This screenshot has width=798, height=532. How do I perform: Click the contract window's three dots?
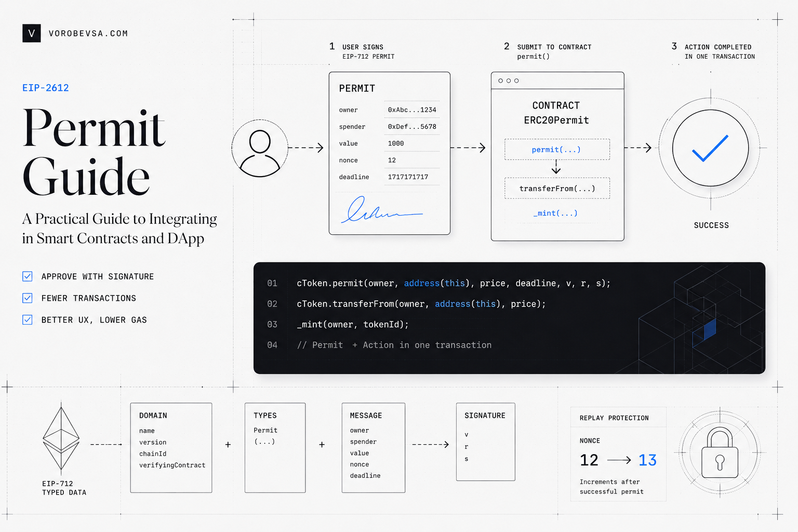click(509, 81)
